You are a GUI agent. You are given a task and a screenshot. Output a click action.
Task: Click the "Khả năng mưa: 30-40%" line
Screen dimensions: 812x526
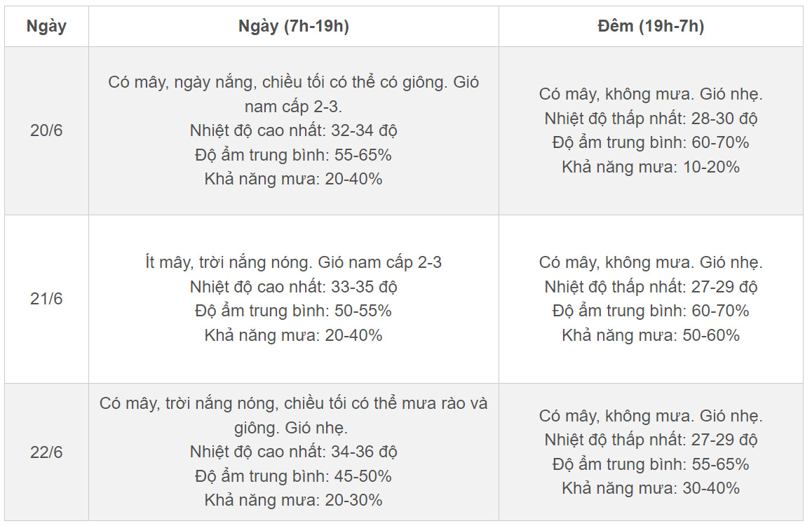tap(650, 488)
